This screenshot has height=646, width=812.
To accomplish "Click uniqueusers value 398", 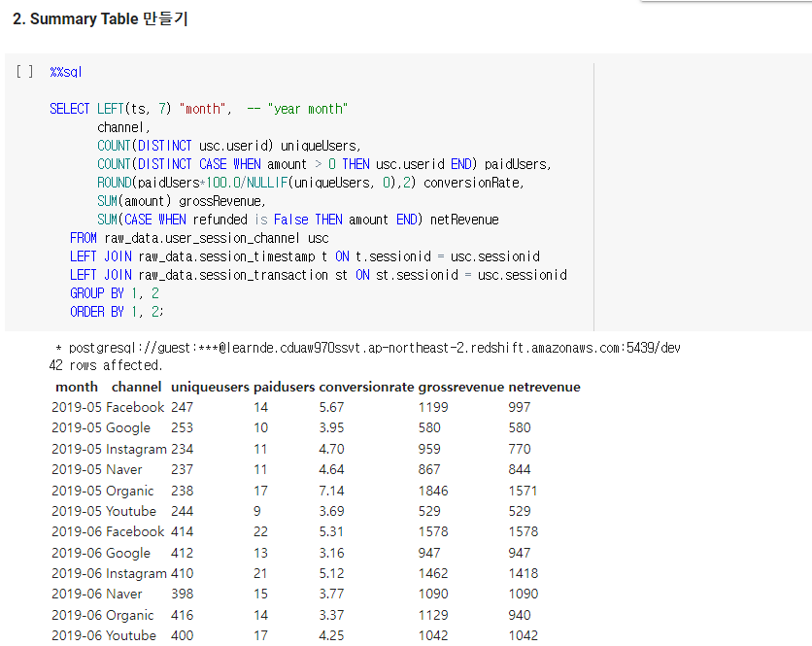I will 183,594.
